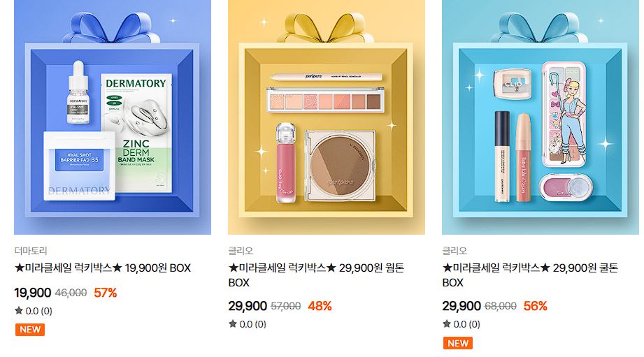Click the star rating icon under 19,900 BOX
Screen dimensions: 644x357
(19, 310)
